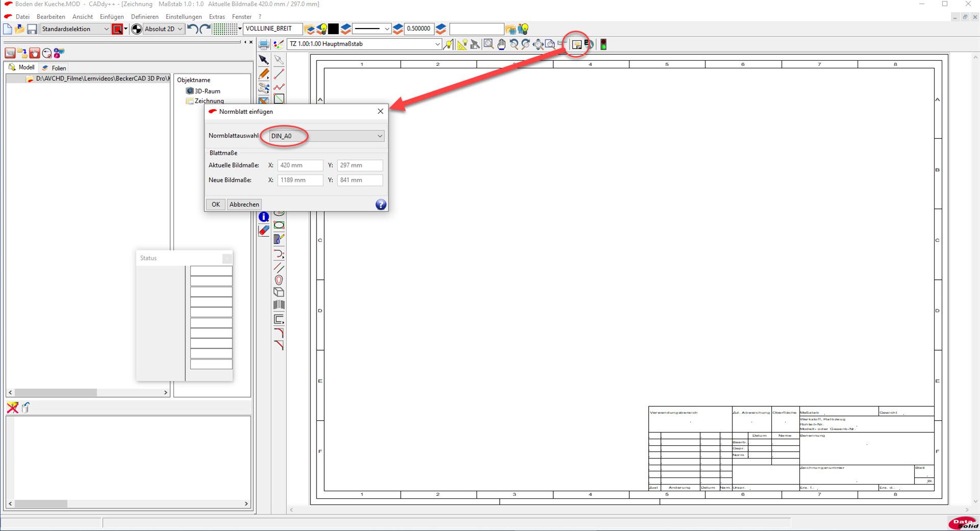Screen dimensions: 980x531
Task: Open the Datei menu
Action: [x=22, y=17]
